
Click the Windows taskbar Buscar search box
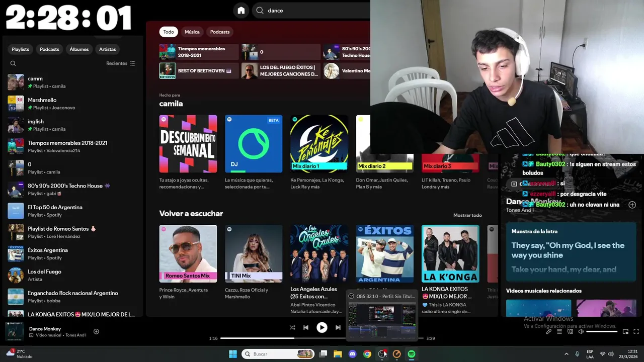278,354
